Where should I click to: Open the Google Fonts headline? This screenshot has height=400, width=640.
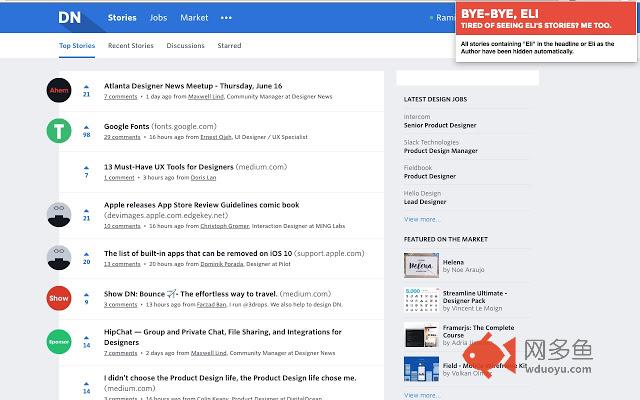click(x=127, y=126)
